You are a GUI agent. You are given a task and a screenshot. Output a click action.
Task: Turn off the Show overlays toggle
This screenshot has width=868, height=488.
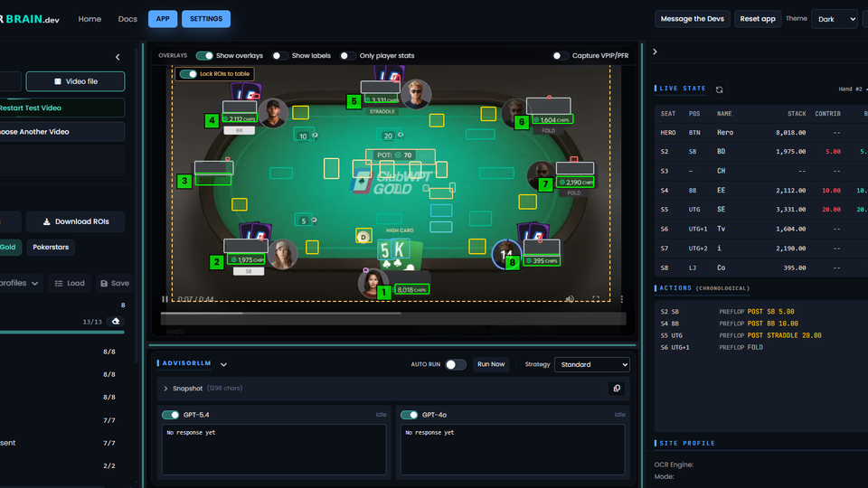click(204, 56)
